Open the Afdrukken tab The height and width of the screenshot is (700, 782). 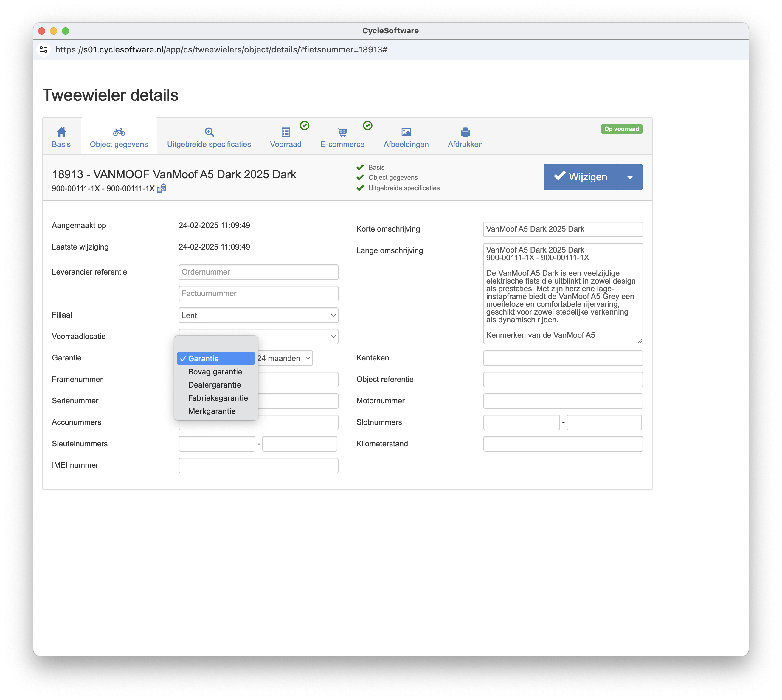pos(465,137)
